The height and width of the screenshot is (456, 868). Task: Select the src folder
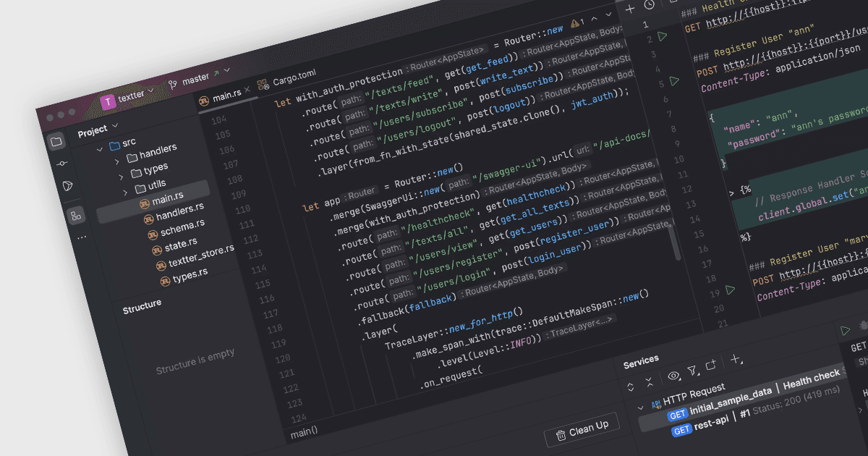pyautogui.click(x=122, y=143)
